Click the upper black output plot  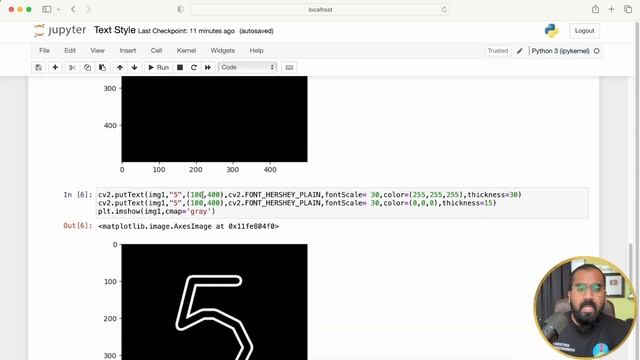click(x=214, y=119)
